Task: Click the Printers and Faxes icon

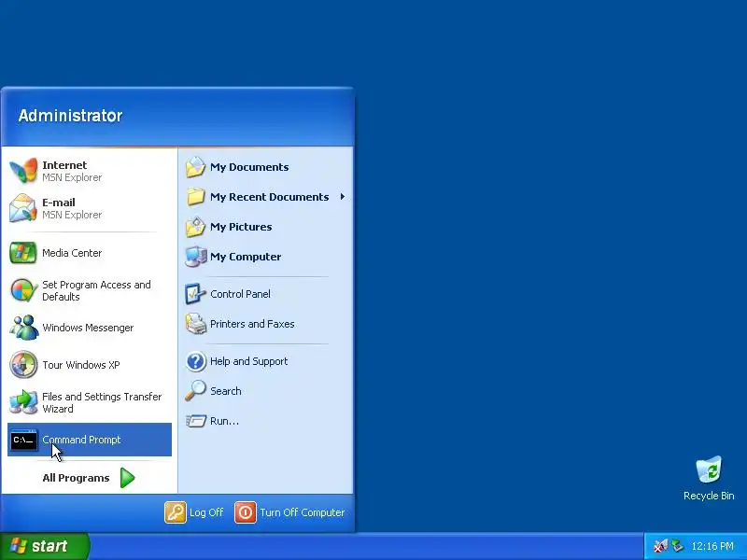Action: tap(195, 324)
